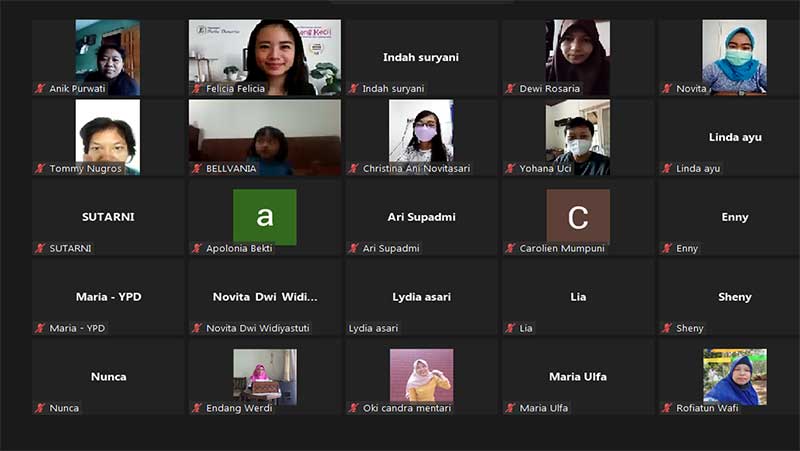Click Apolonia Bekti's green avatar

(x=265, y=217)
